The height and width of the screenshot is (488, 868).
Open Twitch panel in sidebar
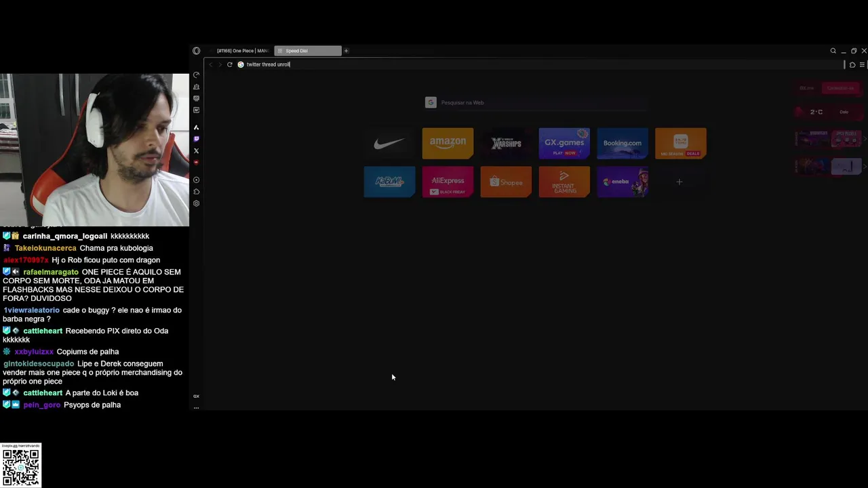point(197,139)
